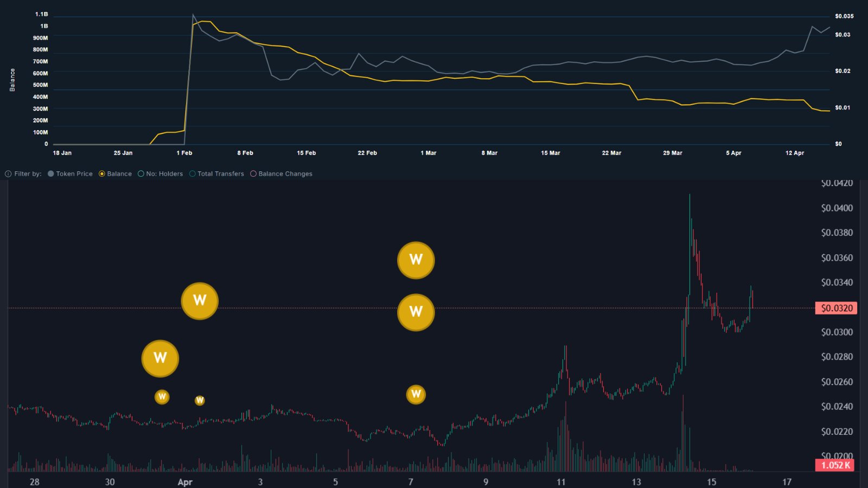This screenshot has width=868, height=488.
Task: Click the 1 Feb date axis label
Action: (184, 153)
